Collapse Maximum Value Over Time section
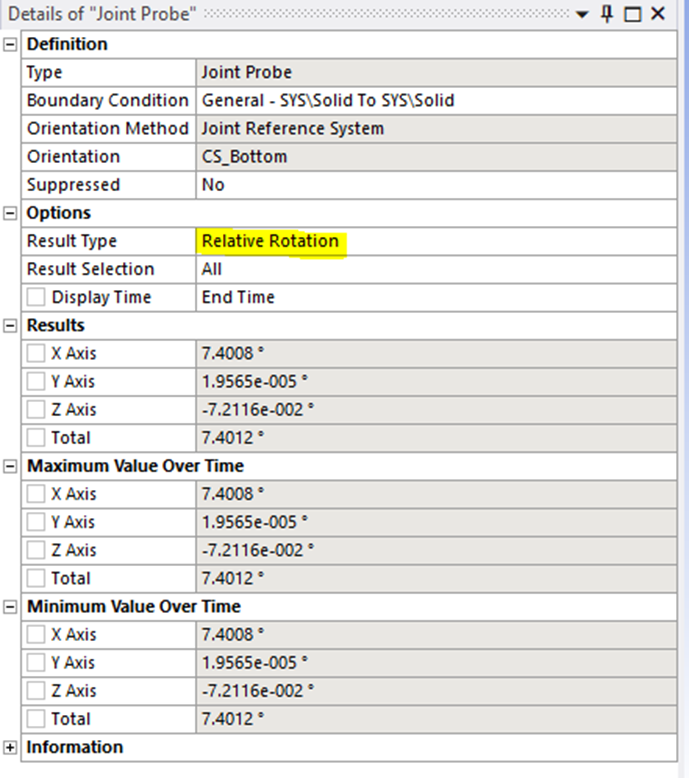Screen dimensions: 689x778 click(x=11, y=466)
